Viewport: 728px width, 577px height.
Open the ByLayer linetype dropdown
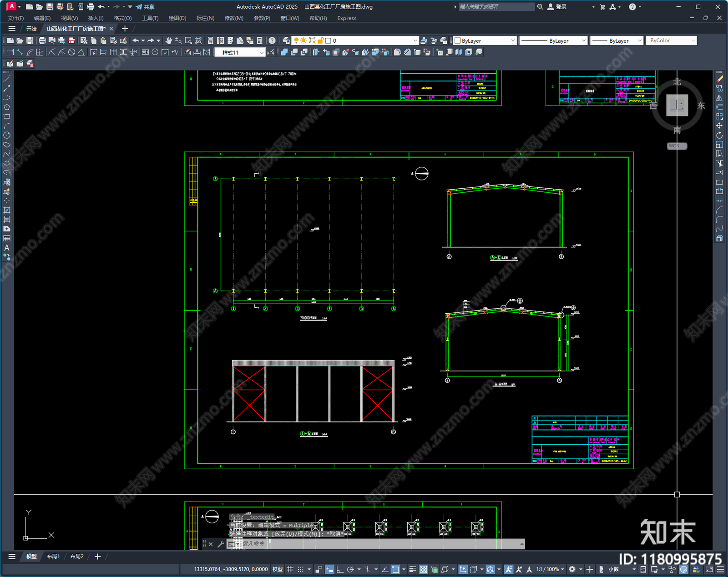[x=553, y=40]
